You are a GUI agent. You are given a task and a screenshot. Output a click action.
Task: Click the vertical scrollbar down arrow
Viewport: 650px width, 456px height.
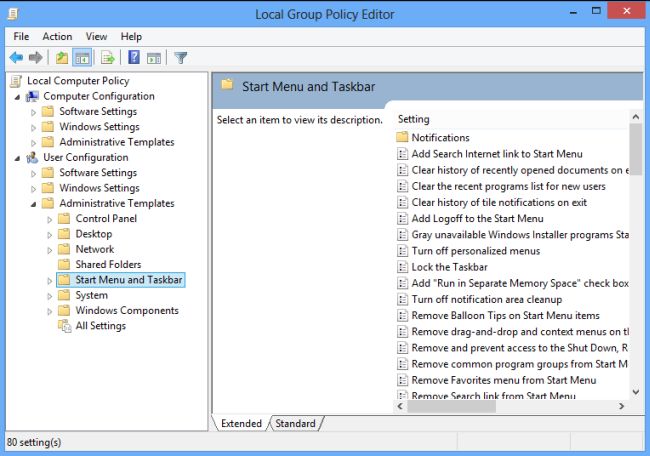[x=635, y=392]
